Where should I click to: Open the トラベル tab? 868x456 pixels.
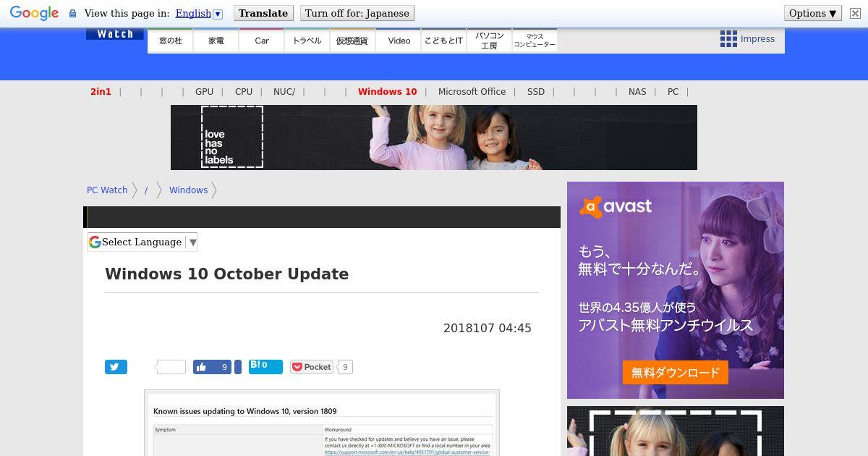coord(307,41)
